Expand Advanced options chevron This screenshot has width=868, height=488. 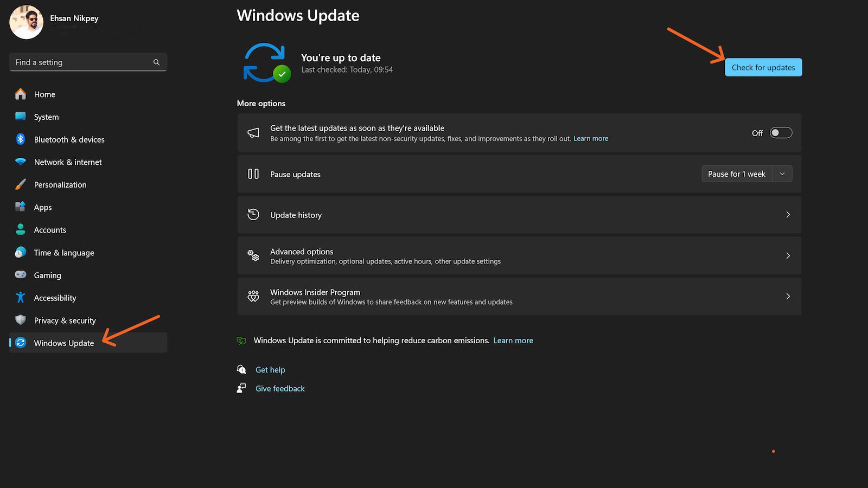coord(788,255)
